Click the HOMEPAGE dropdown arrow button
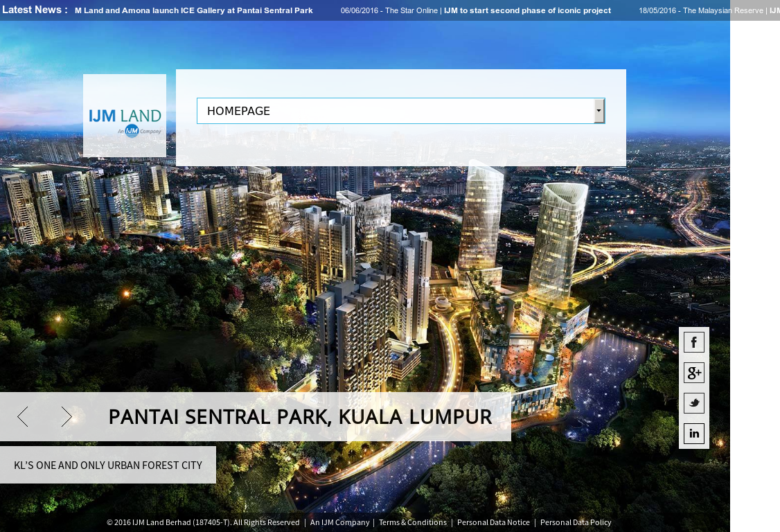Viewport: 780px width, 532px height. (599, 111)
